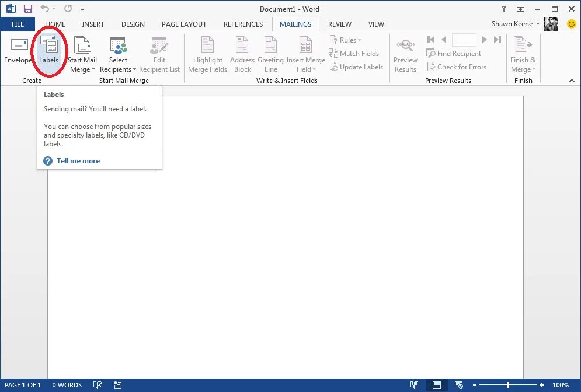Open Select Recipients dropdown
This screenshot has height=392, width=581.
click(x=118, y=54)
